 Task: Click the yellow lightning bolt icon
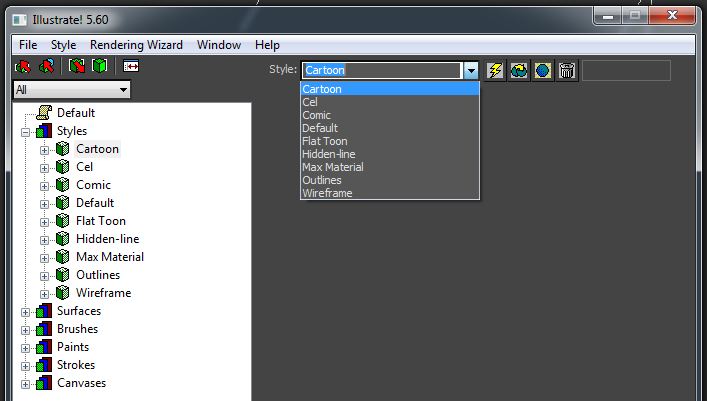495,70
